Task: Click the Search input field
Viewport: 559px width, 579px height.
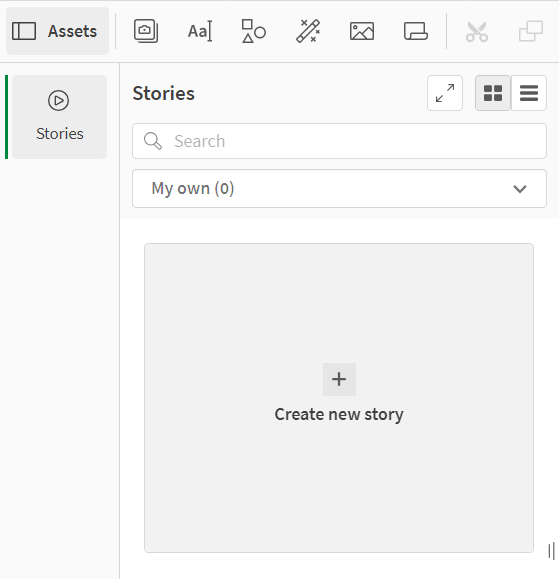Action: tap(339, 141)
